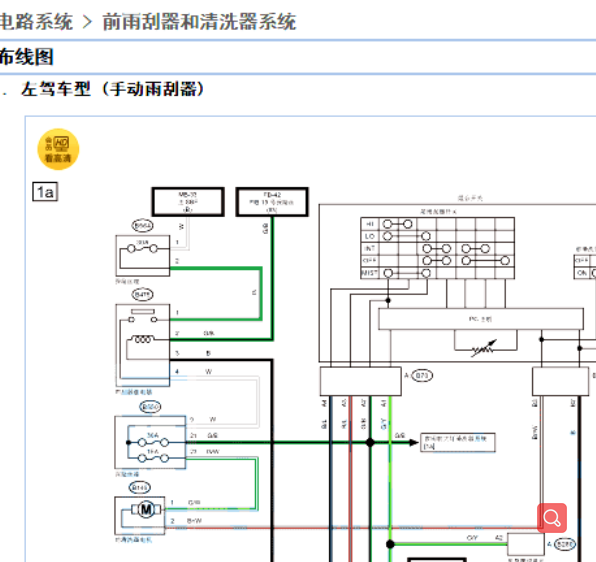Click the HI row in switch table
The image size is (596, 562).
click(437, 224)
